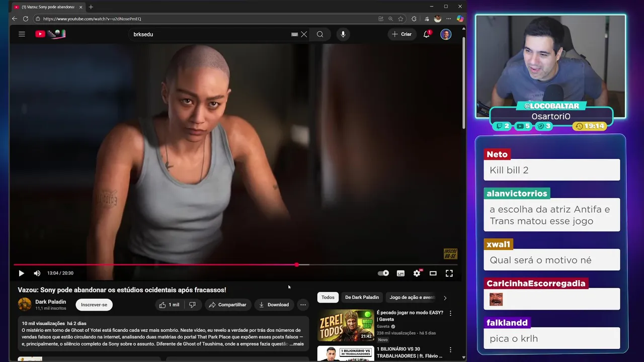Like the video (1 mil)
This screenshot has width=644, height=362.
pos(170,305)
